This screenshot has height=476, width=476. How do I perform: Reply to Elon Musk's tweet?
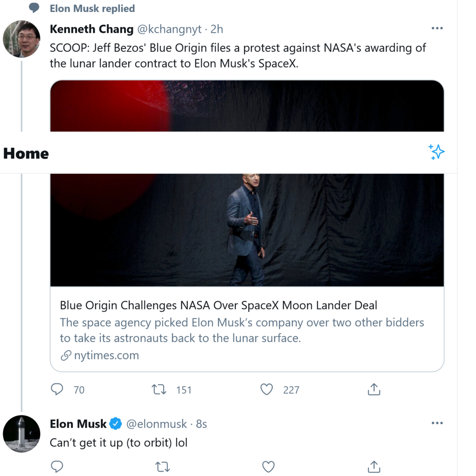pos(57,466)
